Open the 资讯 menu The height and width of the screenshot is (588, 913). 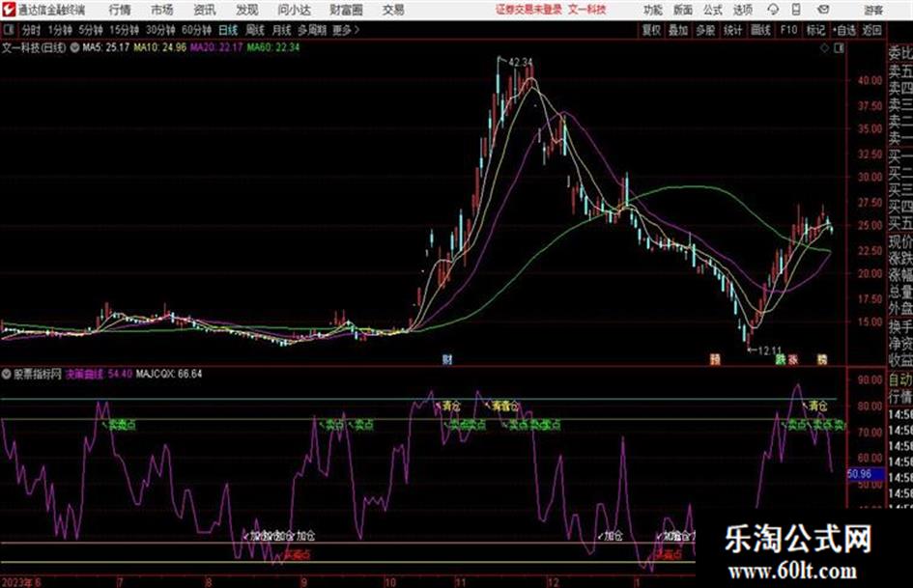tap(205, 10)
